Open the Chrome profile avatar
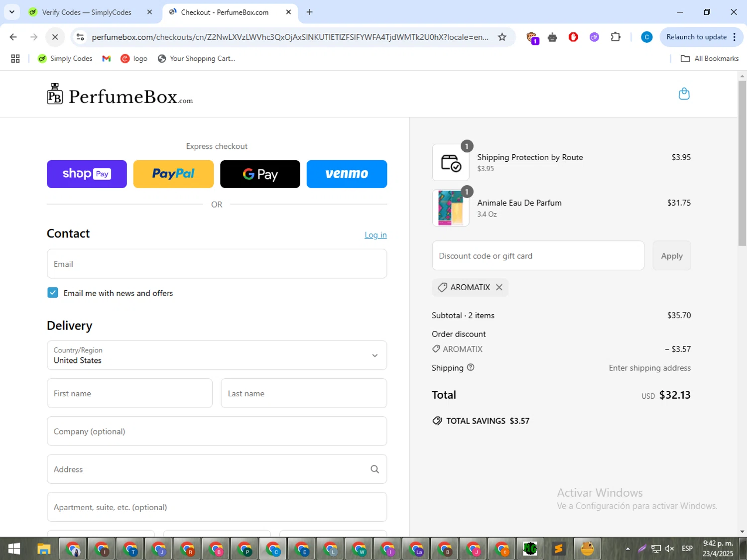This screenshot has width=747, height=560. [646, 37]
